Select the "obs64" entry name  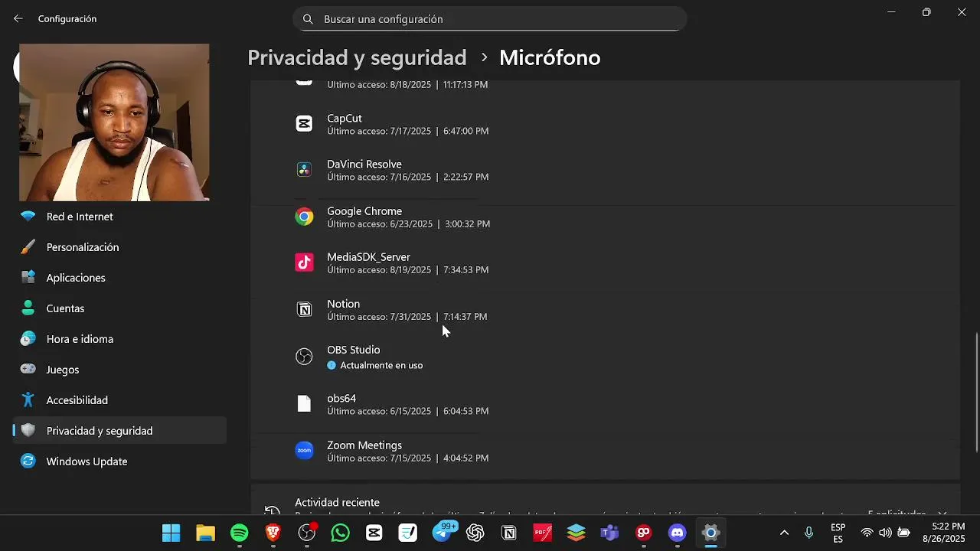[x=341, y=398]
